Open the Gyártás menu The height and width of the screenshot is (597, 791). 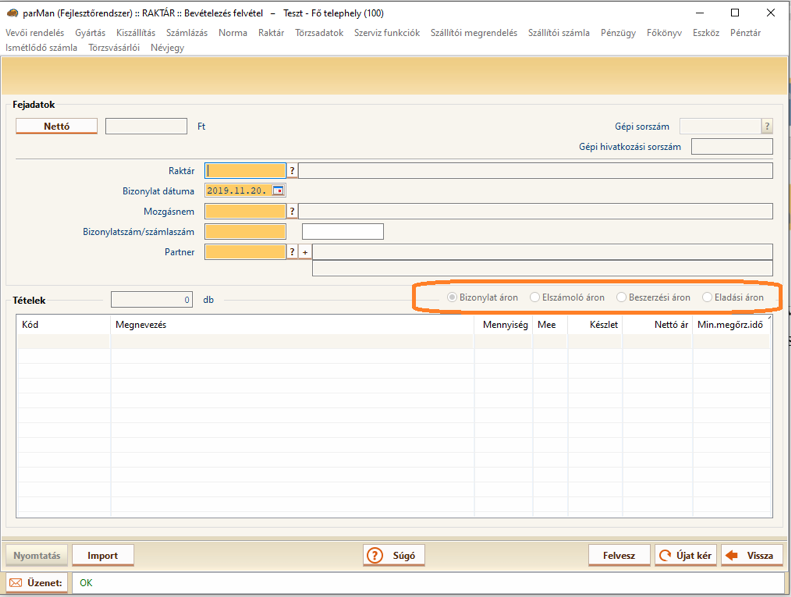(90, 33)
